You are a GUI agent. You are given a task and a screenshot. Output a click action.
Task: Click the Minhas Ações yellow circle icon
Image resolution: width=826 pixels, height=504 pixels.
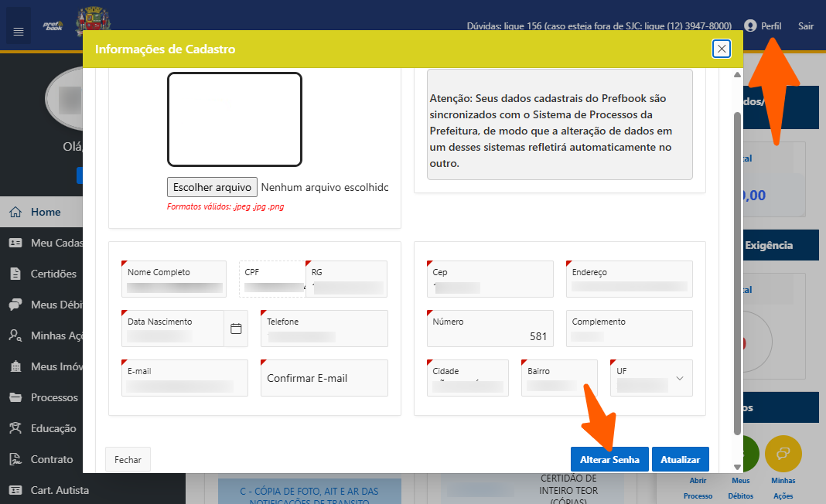point(783,453)
